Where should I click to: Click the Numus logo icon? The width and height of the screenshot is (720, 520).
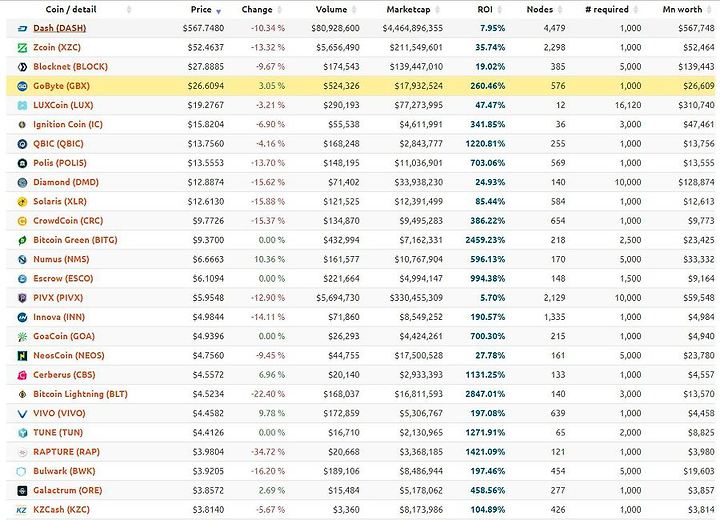(22, 260)
